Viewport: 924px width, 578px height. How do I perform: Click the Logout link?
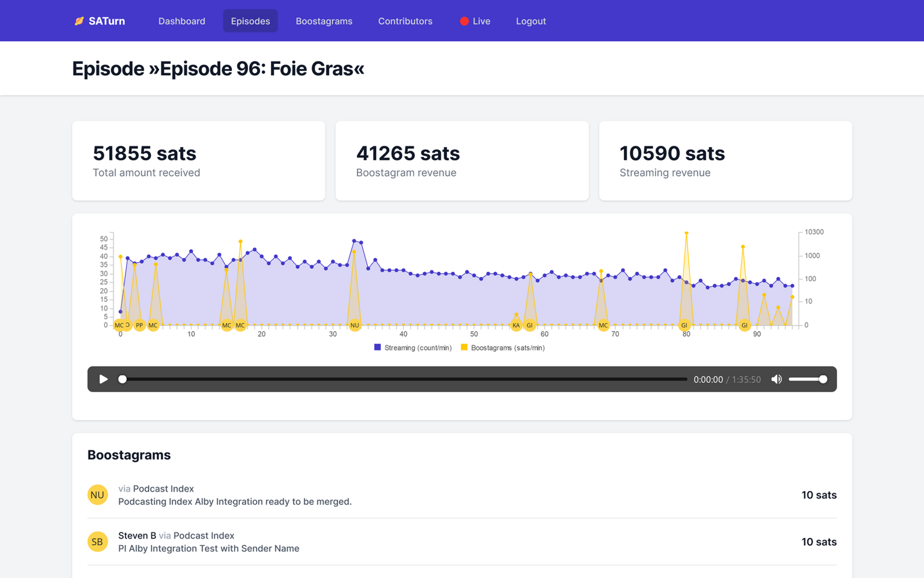(x=531, y=21)
